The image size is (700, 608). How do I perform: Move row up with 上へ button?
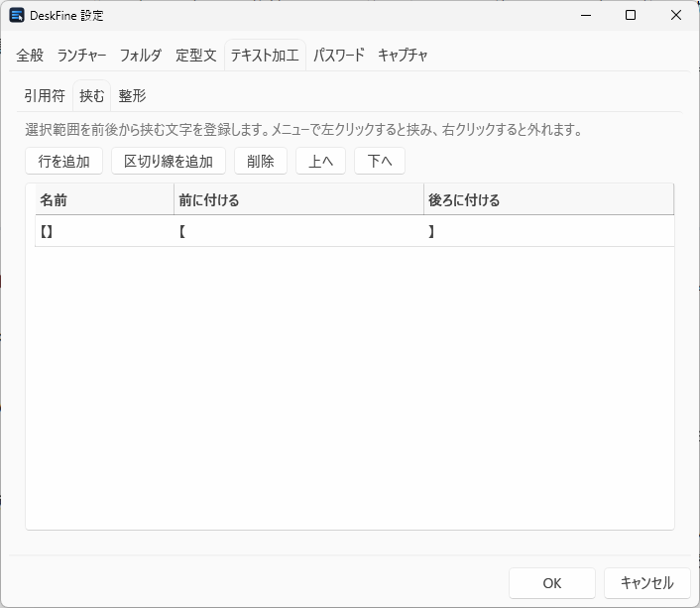[320, 162]
